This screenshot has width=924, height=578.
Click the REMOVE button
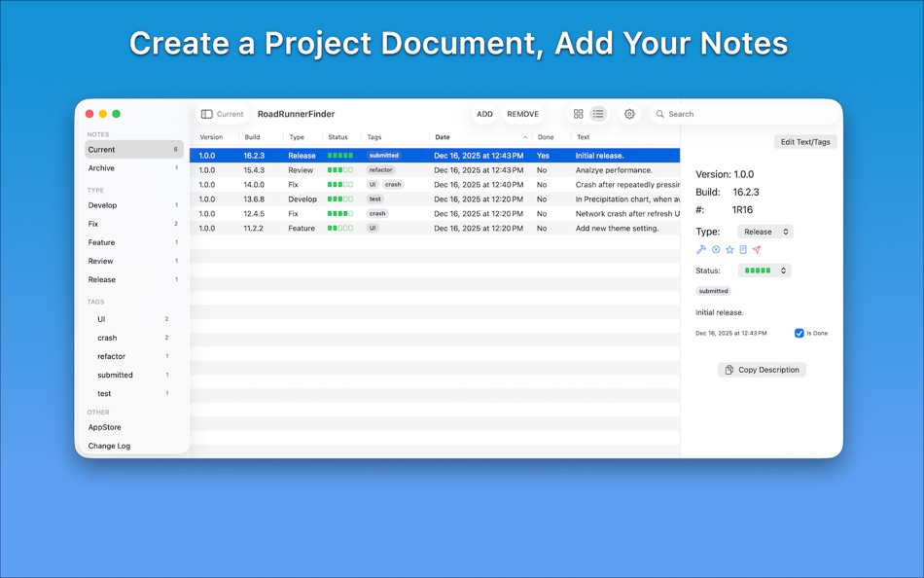click(x=523, y=114)
